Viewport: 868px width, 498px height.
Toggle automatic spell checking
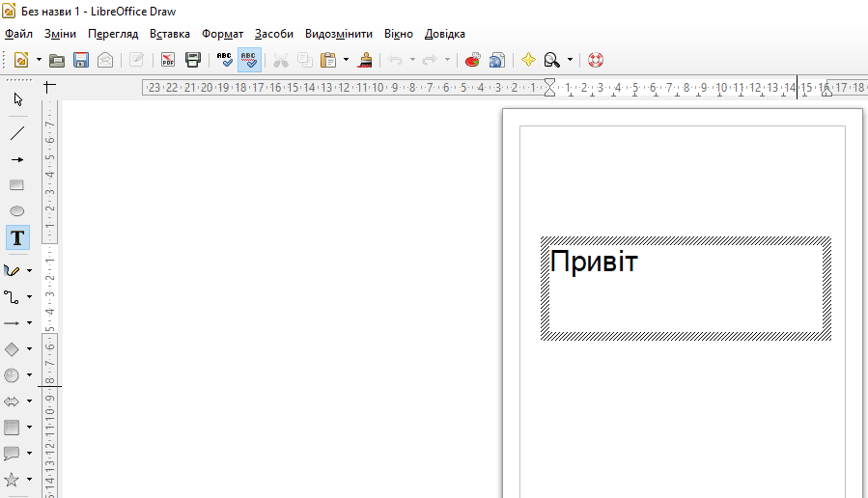point(249,60)
